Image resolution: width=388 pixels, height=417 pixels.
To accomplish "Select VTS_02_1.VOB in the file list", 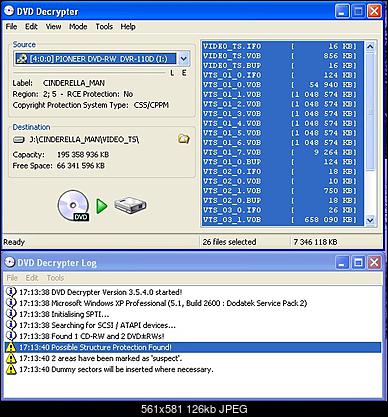I will tap(282, 191).
